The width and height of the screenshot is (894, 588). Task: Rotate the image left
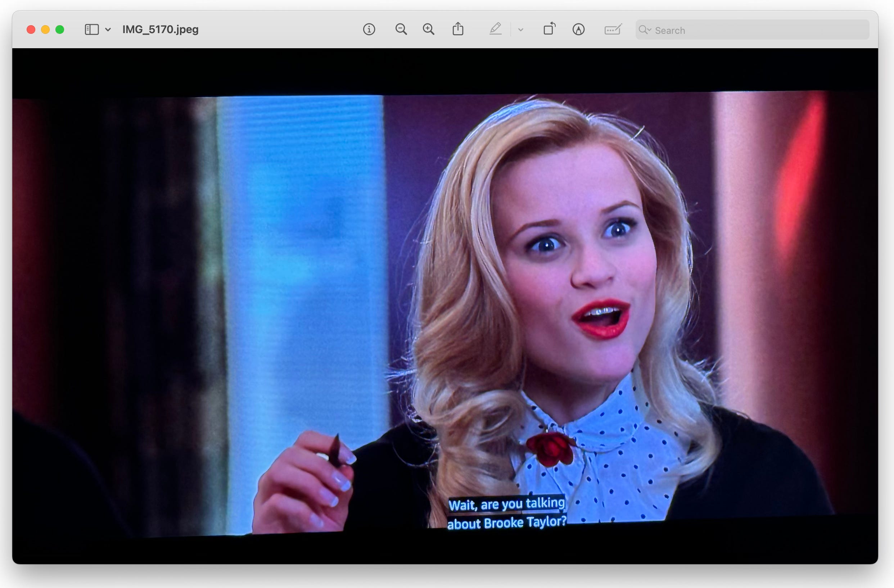tap(549, 29)
